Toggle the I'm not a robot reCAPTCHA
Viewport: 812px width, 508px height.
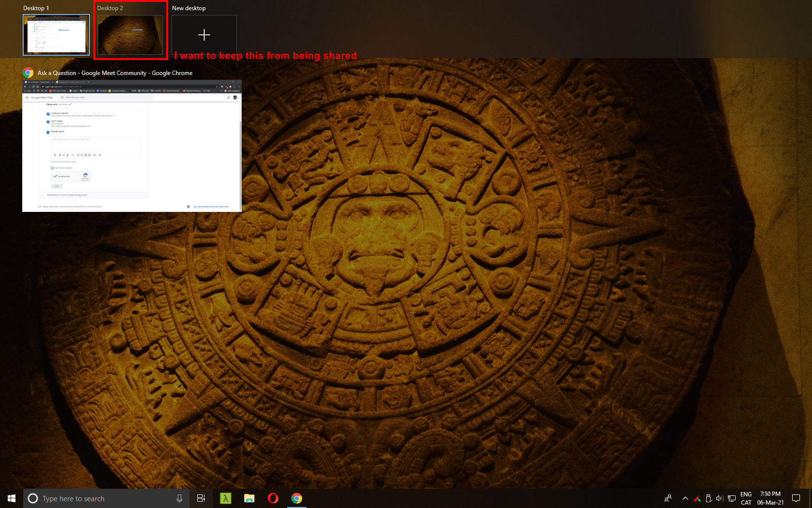coord(55,177)
